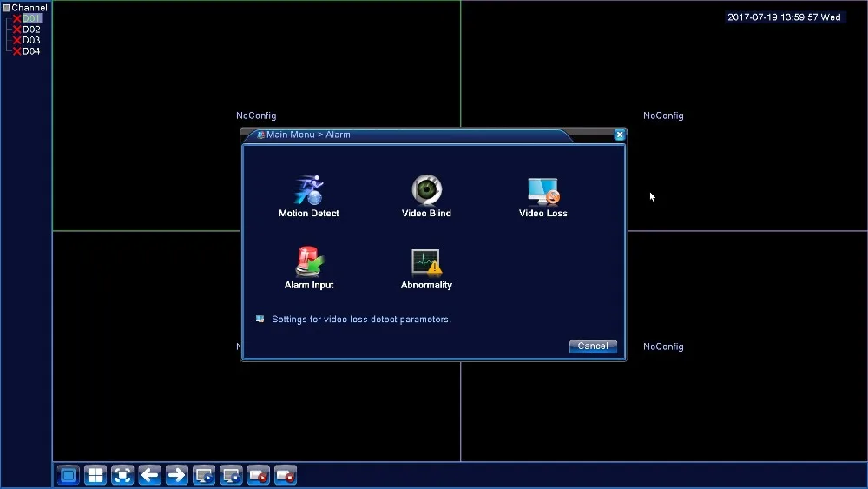Switch to single-window view in bottom toolbar
868x489 pixels.
69,475
